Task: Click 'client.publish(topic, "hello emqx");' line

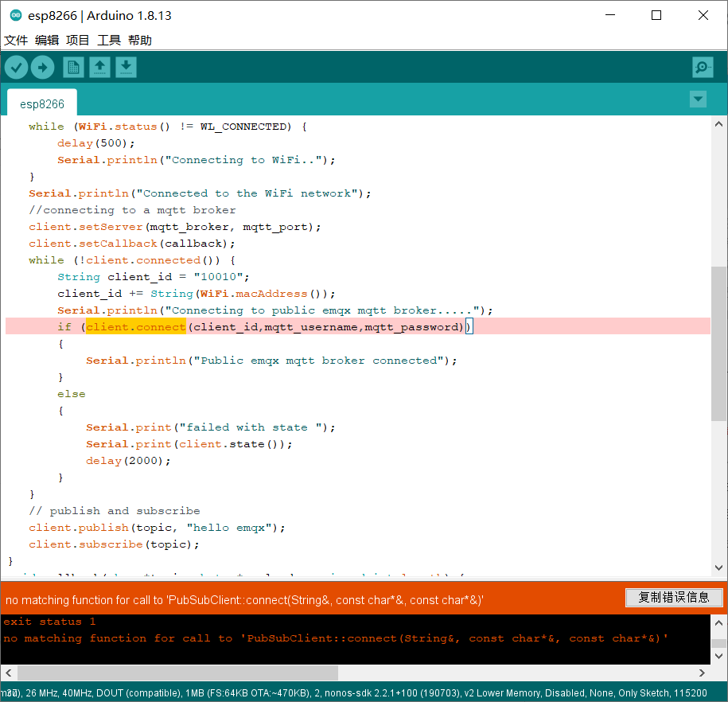Action: tap(157, 528)
